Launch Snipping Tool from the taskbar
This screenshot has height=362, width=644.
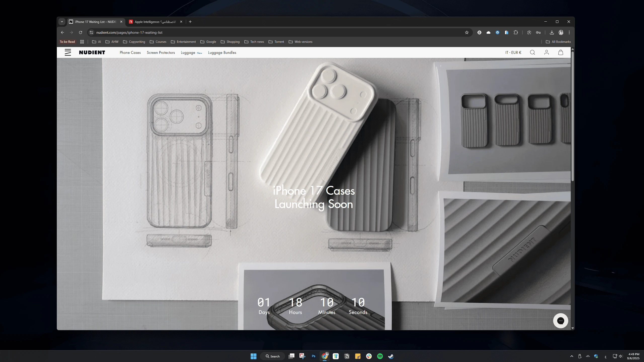pyautogui.click(x=302, y=356)
